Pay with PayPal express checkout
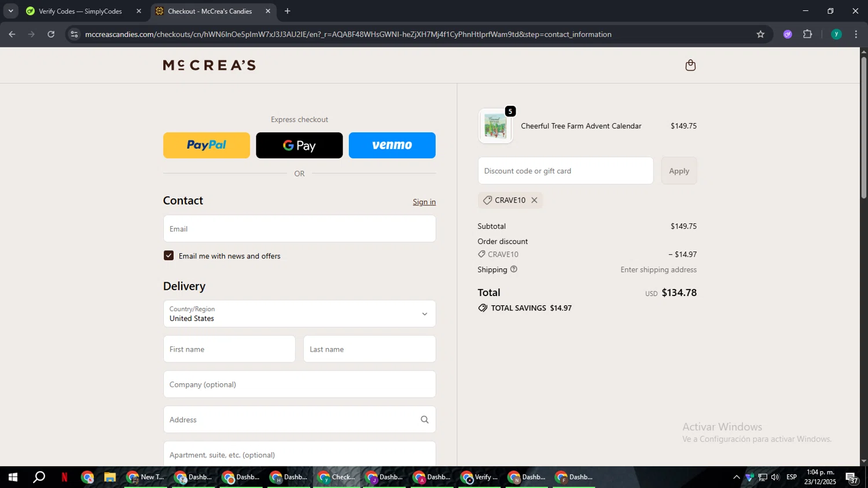Viewport: 868px width, 488px height. (207, 145)
